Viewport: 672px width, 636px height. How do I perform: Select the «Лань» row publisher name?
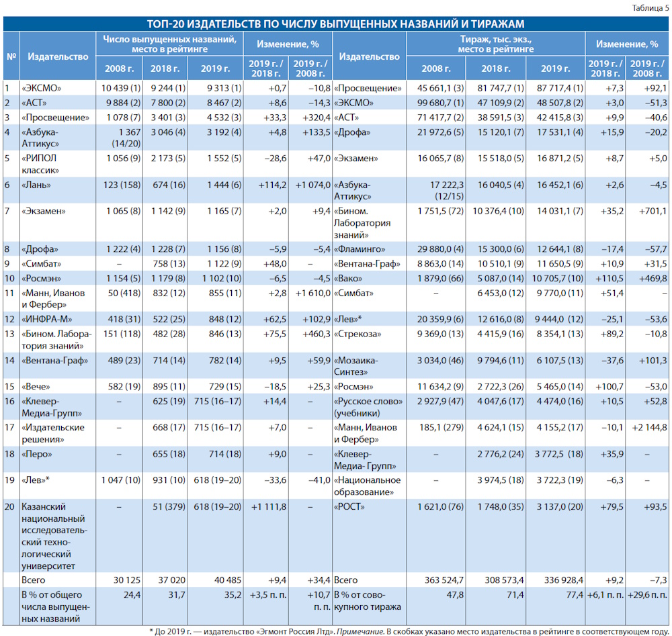tap(36, 185)
